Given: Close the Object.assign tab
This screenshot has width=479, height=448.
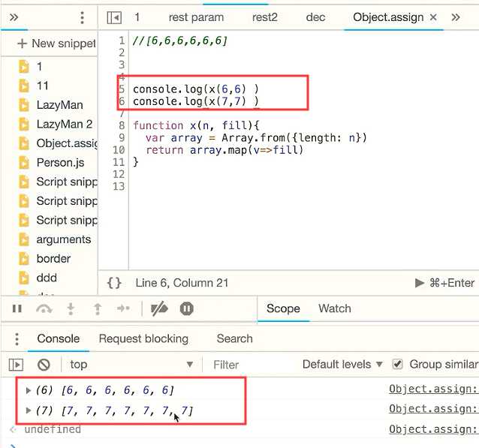Looking at the screenshot, I should [x=433, y=17].
